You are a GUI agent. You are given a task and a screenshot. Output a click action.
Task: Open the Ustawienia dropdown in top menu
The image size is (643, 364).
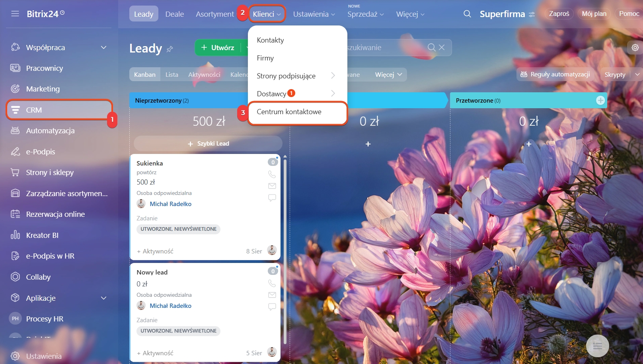pos(314,14)
